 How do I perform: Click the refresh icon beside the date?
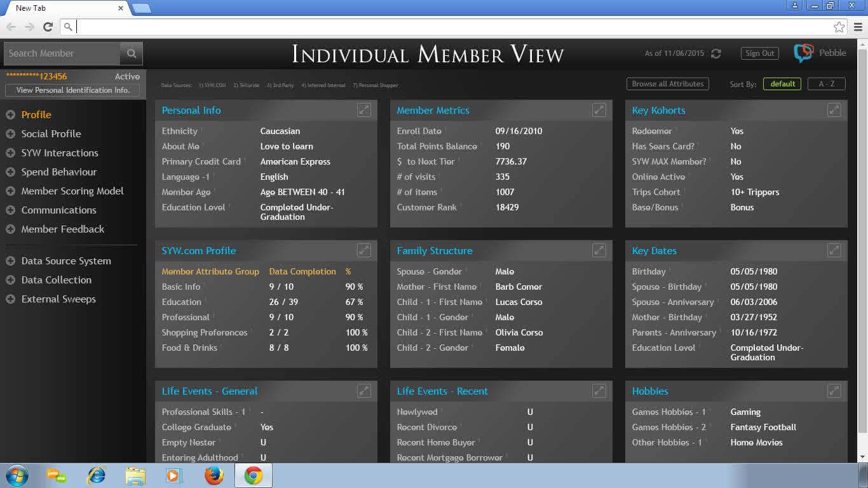click(716, 54)
